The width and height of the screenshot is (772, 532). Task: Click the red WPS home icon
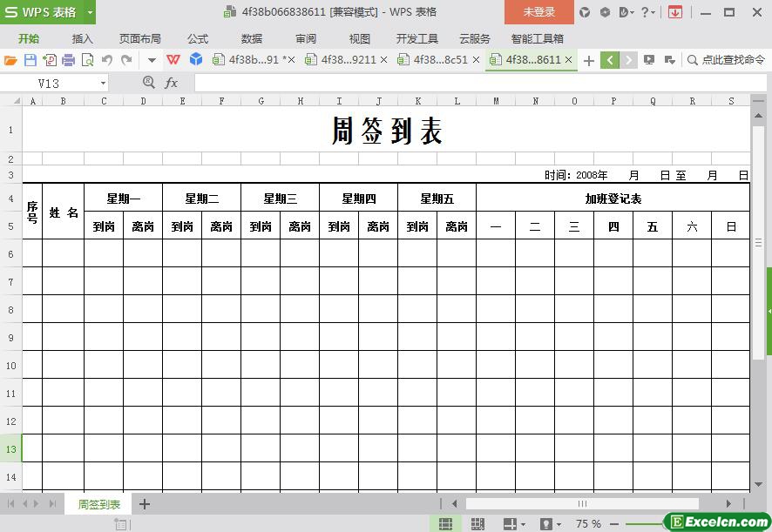point(173,60)
